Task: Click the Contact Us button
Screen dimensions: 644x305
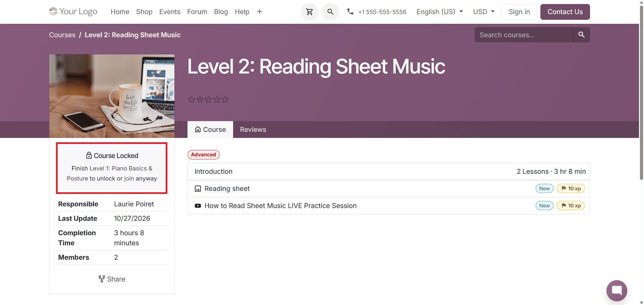Action: (565, 12)
